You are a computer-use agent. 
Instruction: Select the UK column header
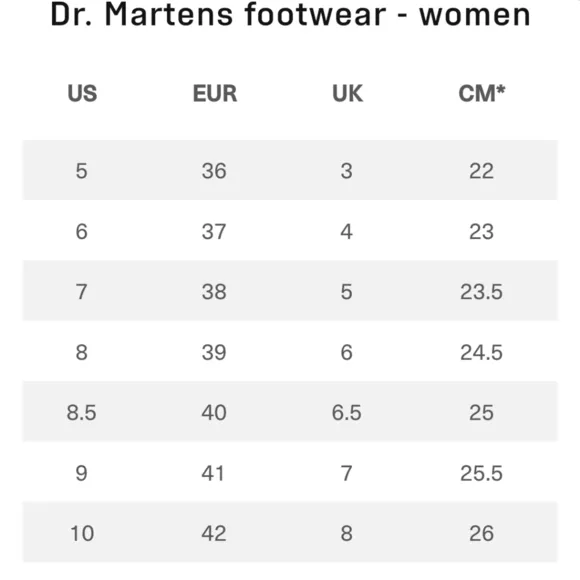point(347,93)
